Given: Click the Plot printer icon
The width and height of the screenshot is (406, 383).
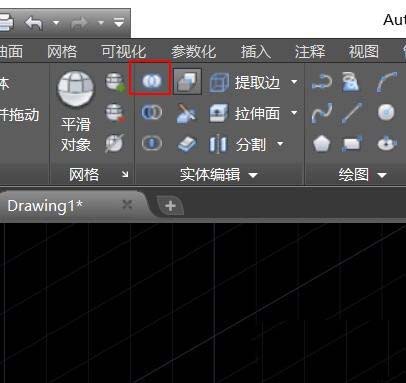Looking at the screenshot, I should tap(6, 23).
